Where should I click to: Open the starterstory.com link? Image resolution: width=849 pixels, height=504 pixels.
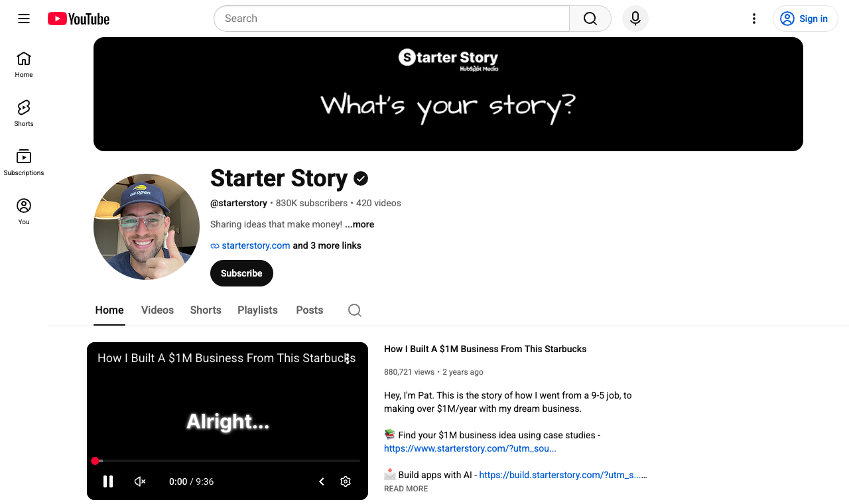(255, 245)
